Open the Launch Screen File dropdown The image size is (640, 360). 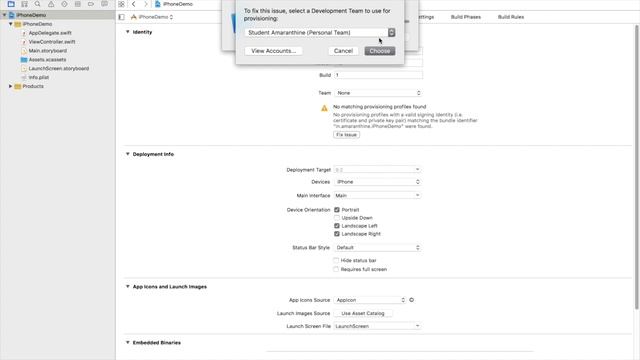pyautogui.click(x=378, y=326)
